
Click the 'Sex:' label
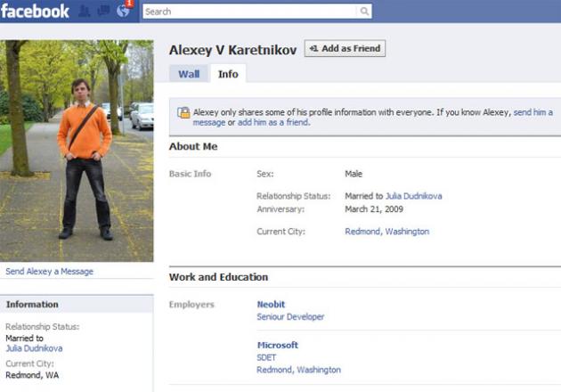pos(265,174)
